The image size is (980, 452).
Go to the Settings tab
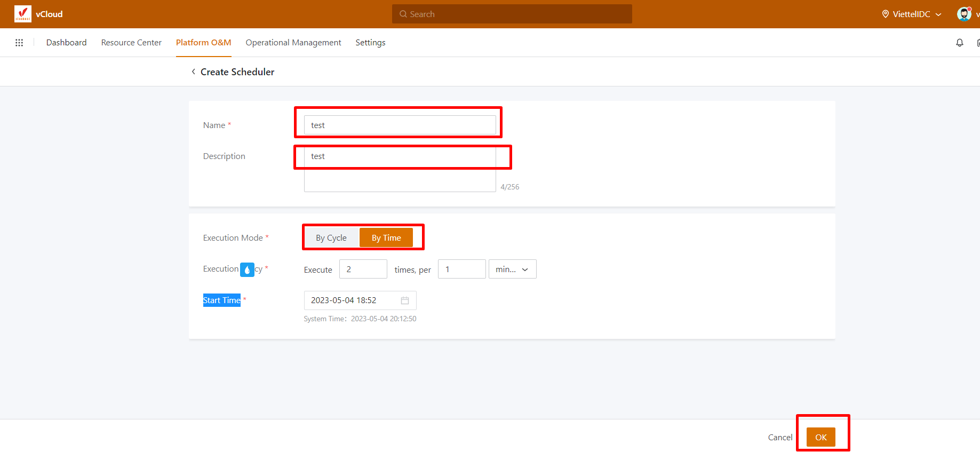click(x=370, y=43)
